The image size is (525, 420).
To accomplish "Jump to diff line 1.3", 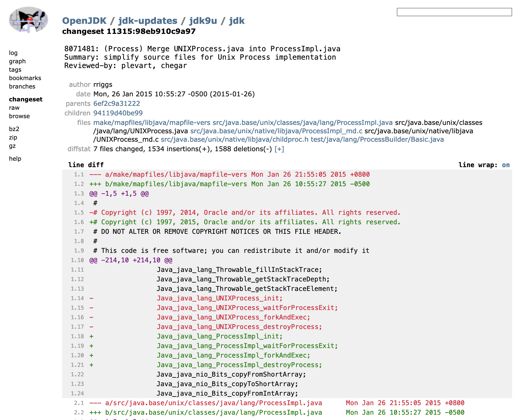I will [79, 193].
